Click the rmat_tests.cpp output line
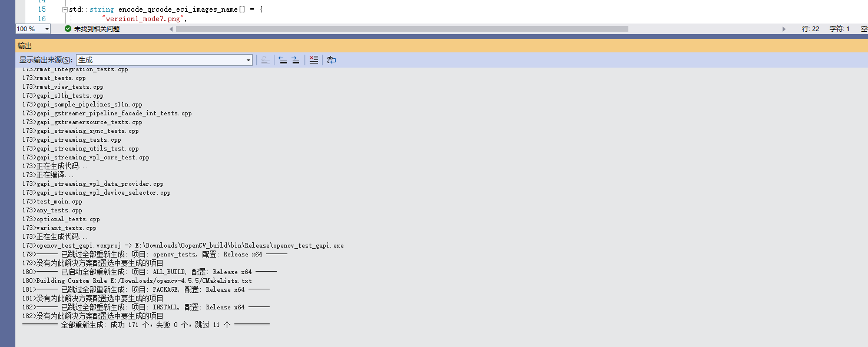868x347 pixels. coord(54,78)
